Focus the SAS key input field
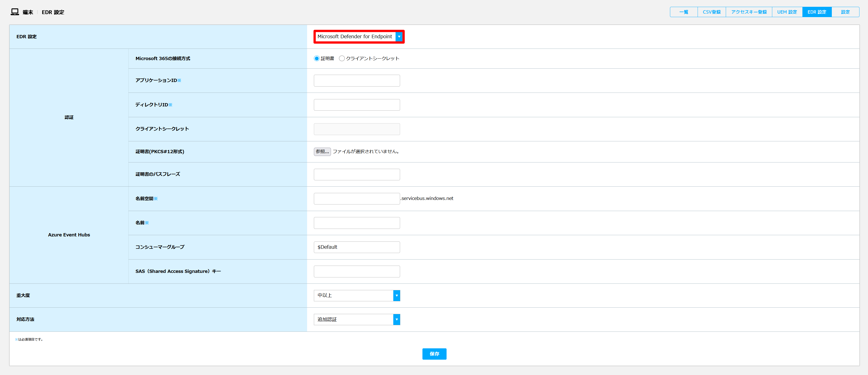Viewport: 868px width, 375px height. pos(357,271)
